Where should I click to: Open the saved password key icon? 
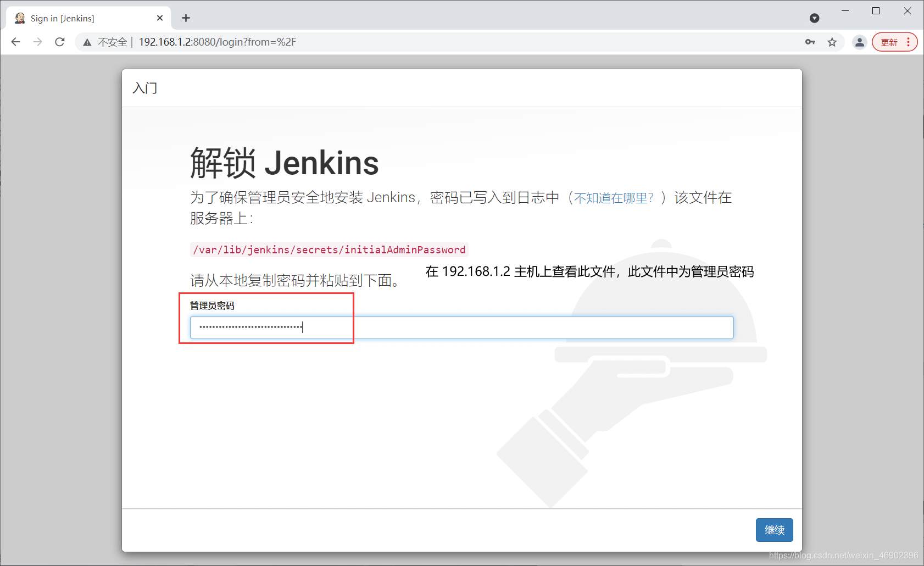tap(810, 42)
